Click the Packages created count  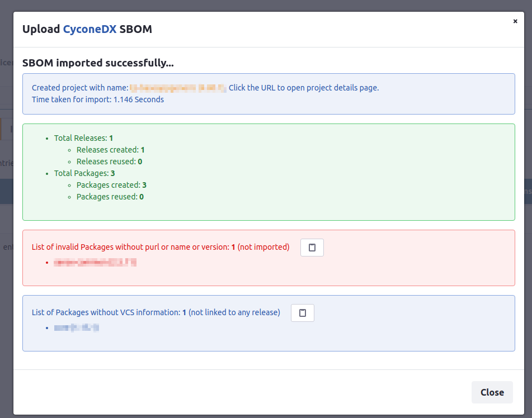pyautogui.click(x=144, y=185)
